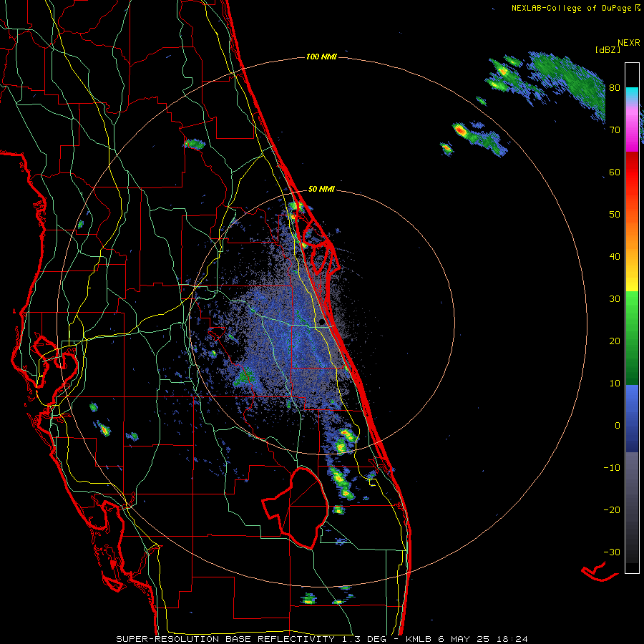Viewport: 644px width, 644px height.
Task: Click the NEXLAB-College of DuPage watermark text
Action: pos(572,8)
